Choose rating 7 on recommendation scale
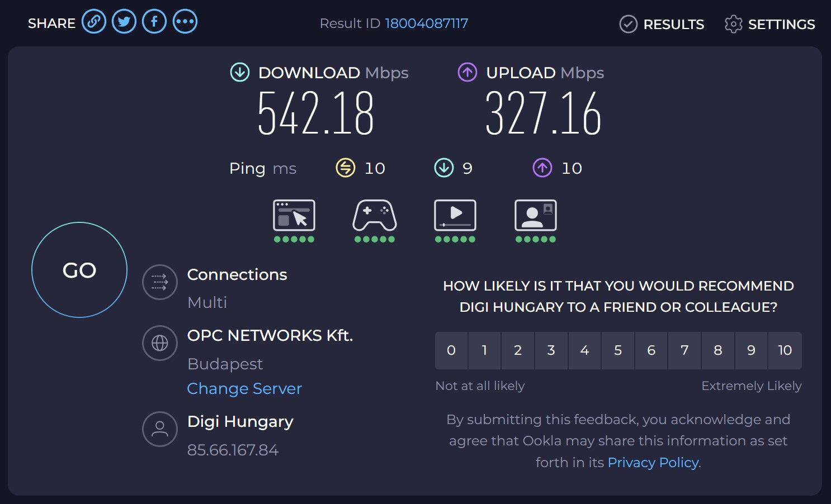 click(684, 350)
